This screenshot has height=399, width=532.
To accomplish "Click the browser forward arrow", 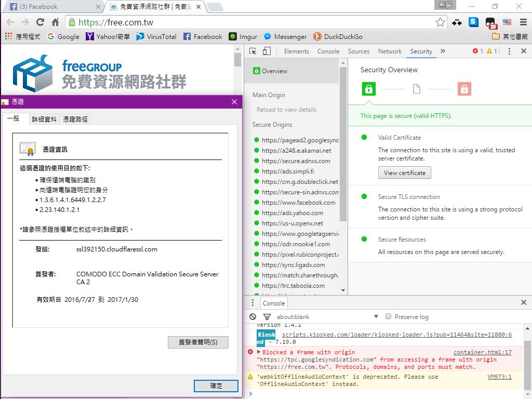I will point(25,22).
